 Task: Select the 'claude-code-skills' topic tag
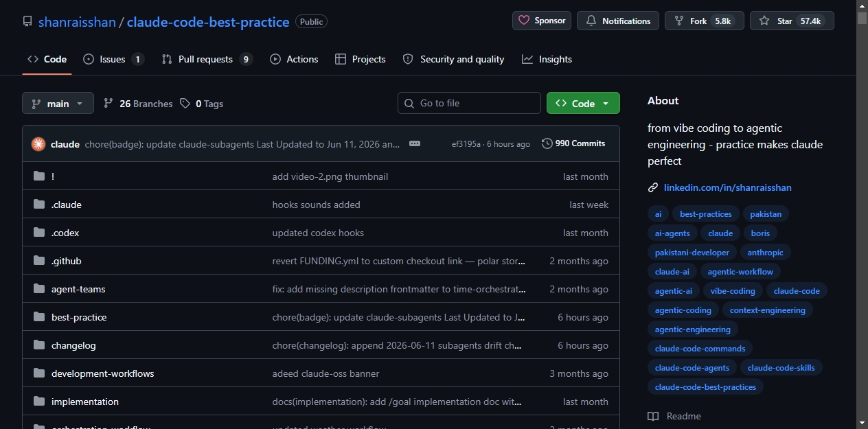click(781, 368)
